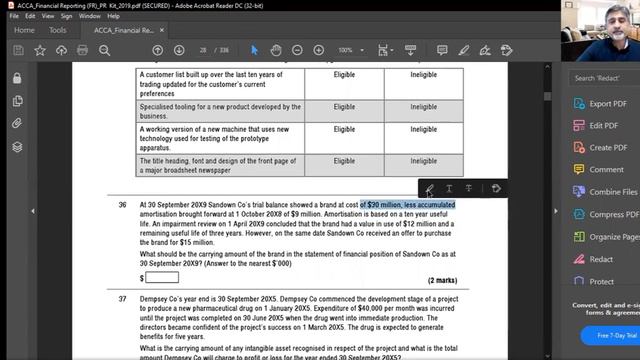Screen dimensions: 640x360
Task: Underline selected text from the popup toolbar
Action: click(x=449, y=188)
